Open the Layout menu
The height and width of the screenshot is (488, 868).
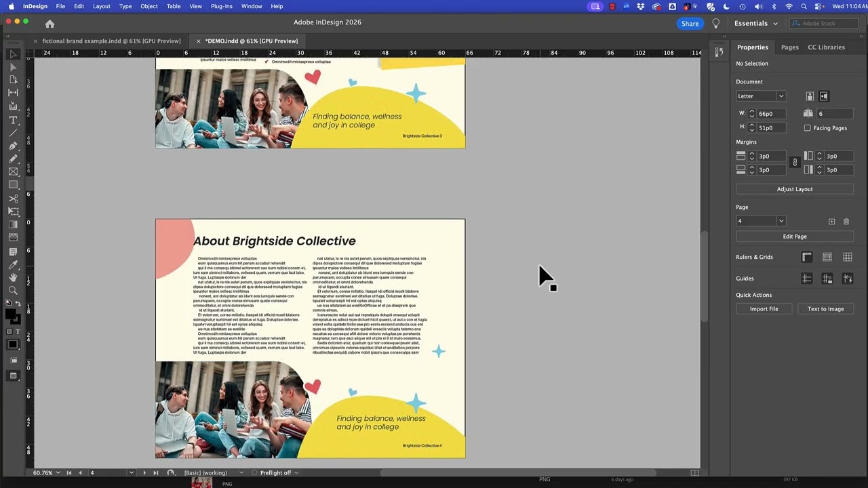pyautogui.click(x=102, y=6)
